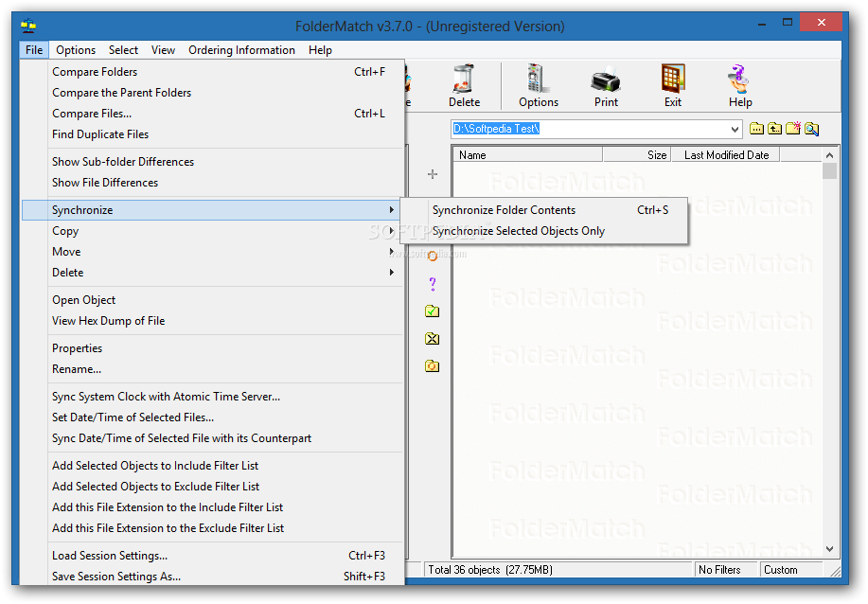Click the purple question mark icon
Viewport: 868px width, 604px height.
(433, 284)
